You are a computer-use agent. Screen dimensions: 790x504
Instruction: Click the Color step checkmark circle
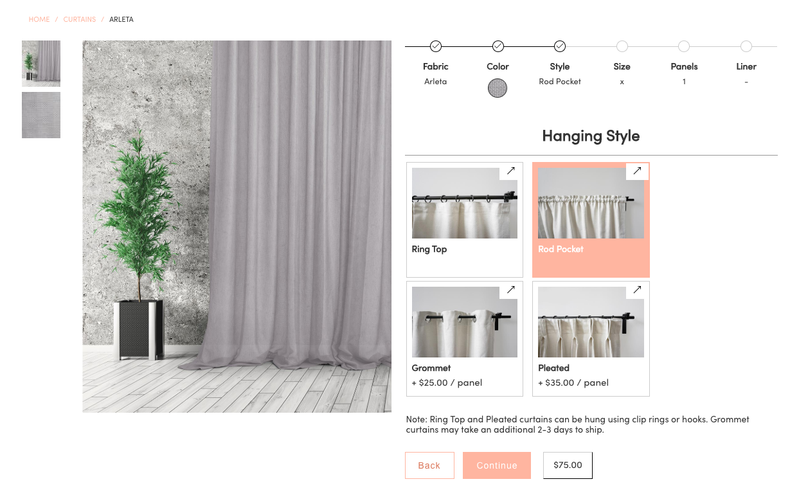(498, 46)
